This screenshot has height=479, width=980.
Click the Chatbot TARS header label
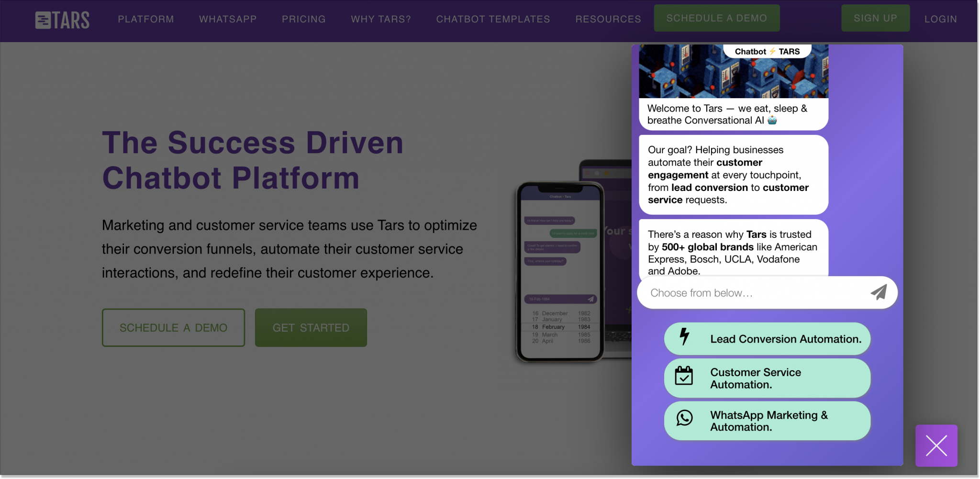pos(767,51)
